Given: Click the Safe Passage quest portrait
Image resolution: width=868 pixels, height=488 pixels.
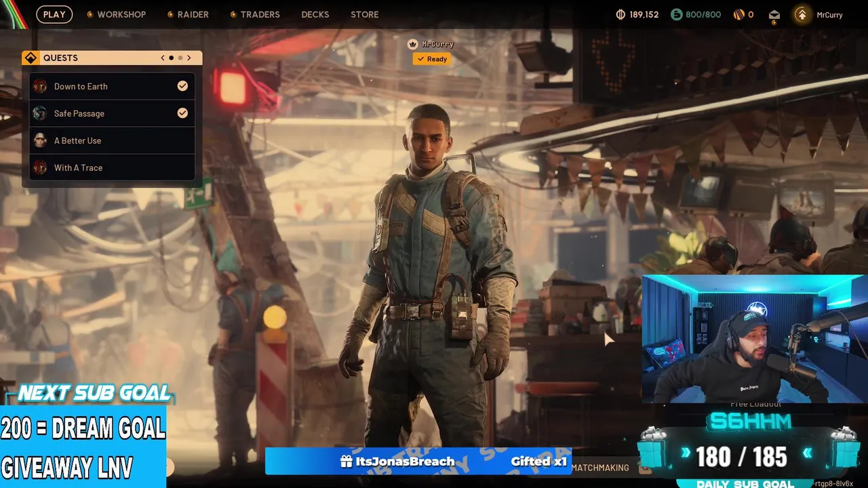Looking at the screenshot, I should 40,113.
